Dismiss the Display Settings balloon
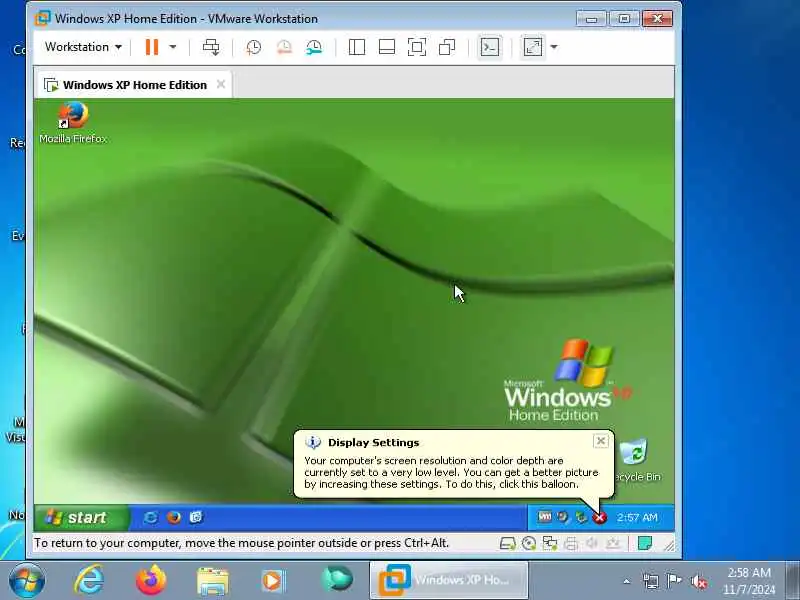The width and height of the screenshot is (800, 600). pos(601,441)
